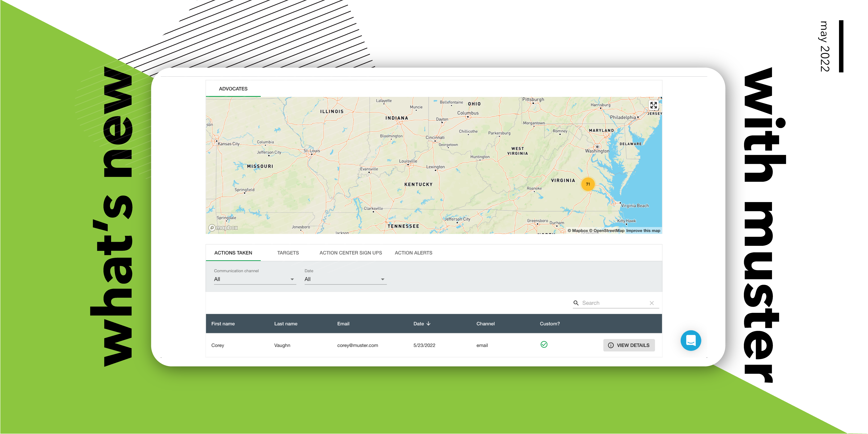The width and height of the screenshot is (868, 434).
Task: Click the email corey@muster.com
Action: coord(357,345)
